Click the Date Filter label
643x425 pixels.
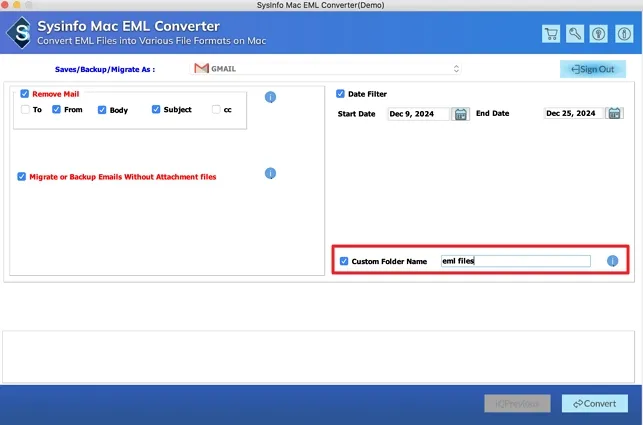(x=367, y=94)
